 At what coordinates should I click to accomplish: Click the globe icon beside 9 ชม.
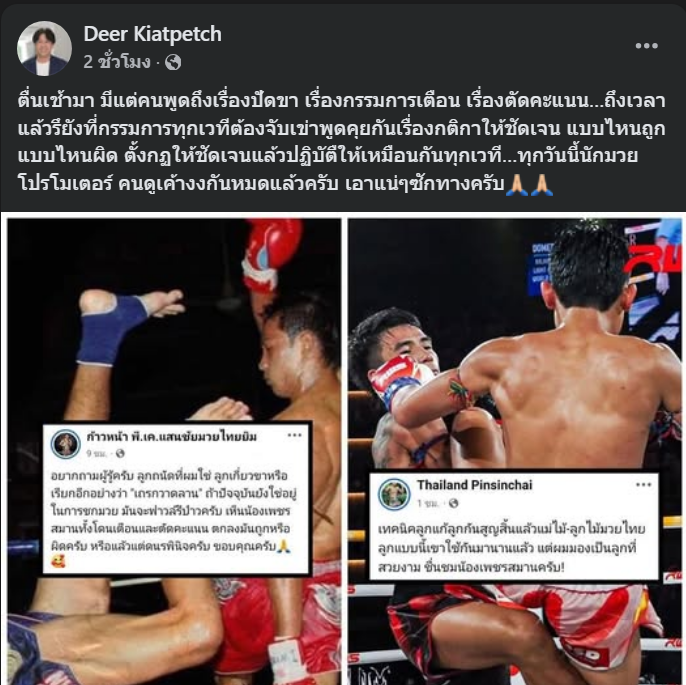click(x=120, y=454)
